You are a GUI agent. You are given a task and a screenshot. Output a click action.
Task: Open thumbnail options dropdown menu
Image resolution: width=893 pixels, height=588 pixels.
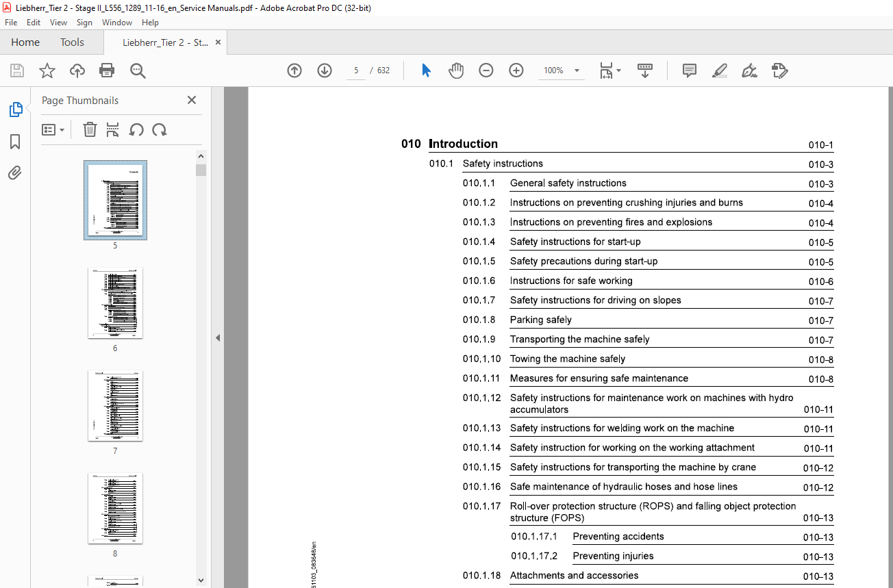click(x=53, y=129)
